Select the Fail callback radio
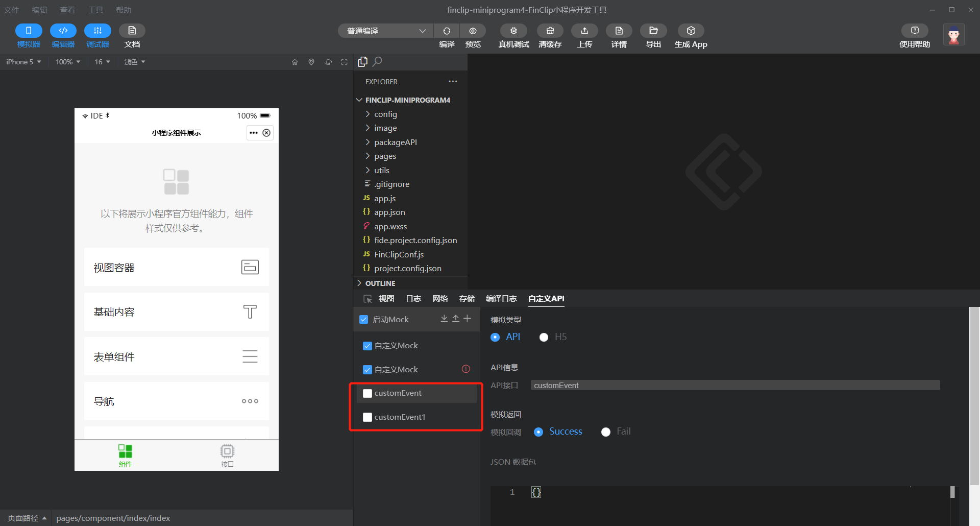This screenshot has width=980, height=526. click(x=606, y=432)
